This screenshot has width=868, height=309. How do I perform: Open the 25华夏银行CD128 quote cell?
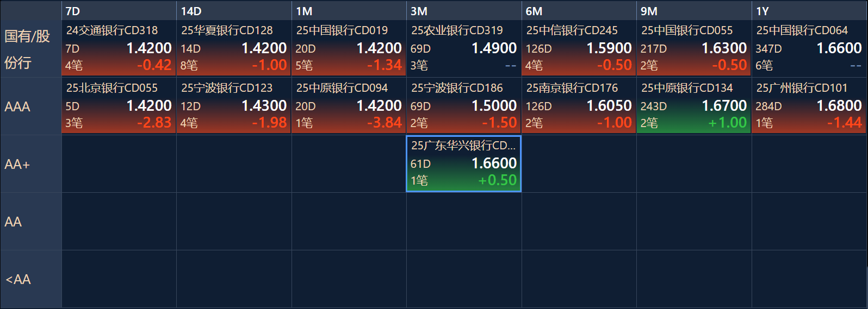[x=234, y=48]
